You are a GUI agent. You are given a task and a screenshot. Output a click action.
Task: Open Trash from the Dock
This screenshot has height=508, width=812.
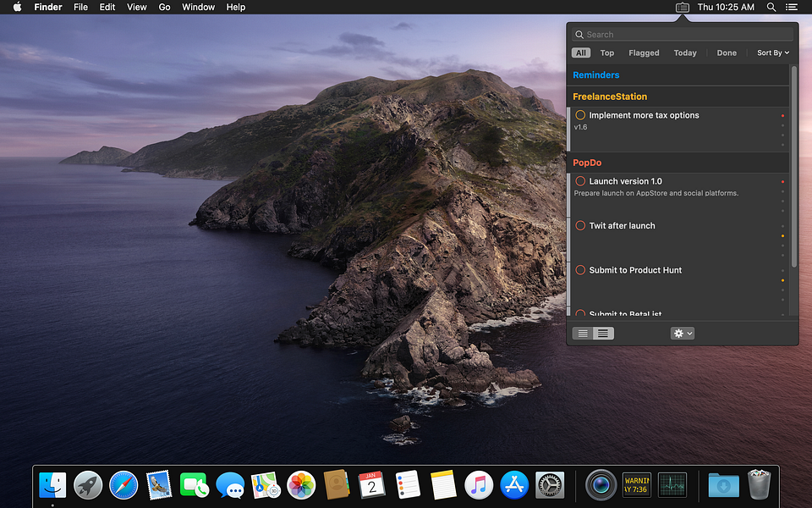(x=760, y=484)
